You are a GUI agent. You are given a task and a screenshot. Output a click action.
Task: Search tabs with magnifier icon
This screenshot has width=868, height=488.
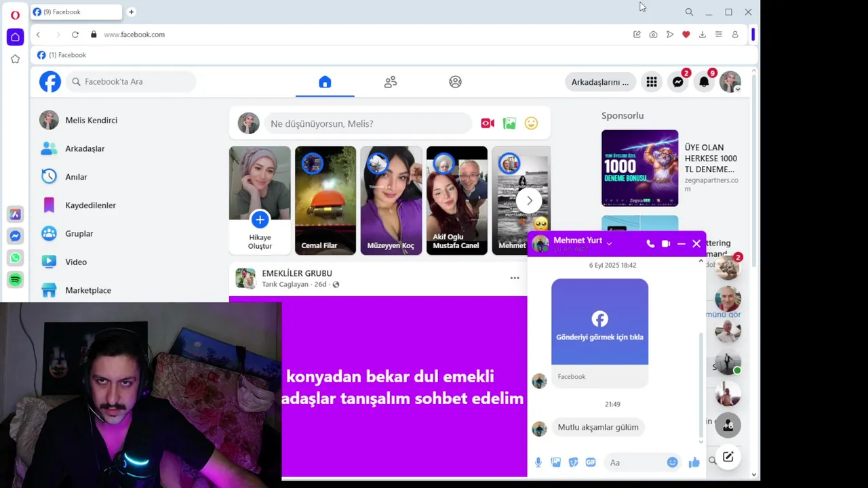689,12
